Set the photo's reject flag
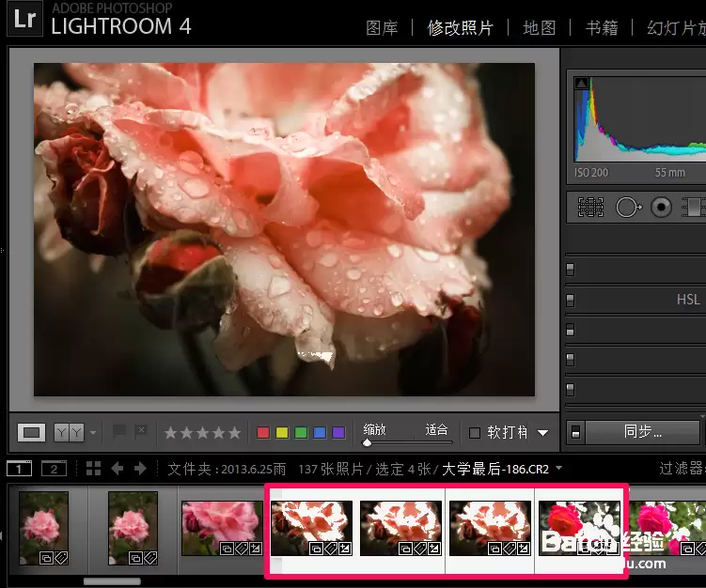 (141, 432)
